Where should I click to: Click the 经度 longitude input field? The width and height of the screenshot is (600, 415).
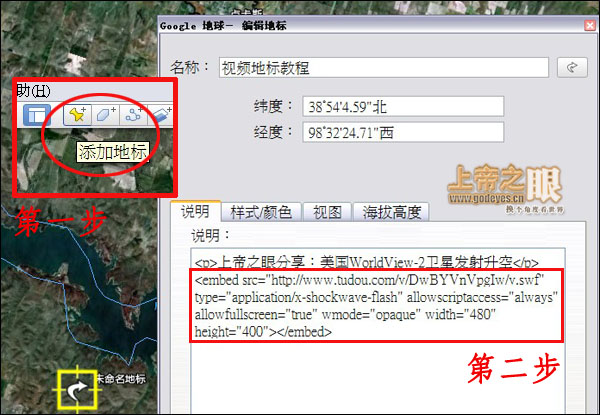[x=403, y=132]
